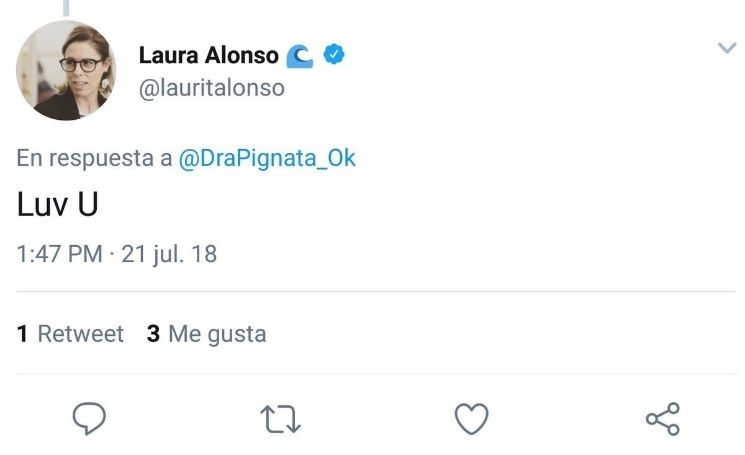Click the "21 jul. 18" date
The width and height of the screenshot is (745, 455).
click(x=169, y=254)
